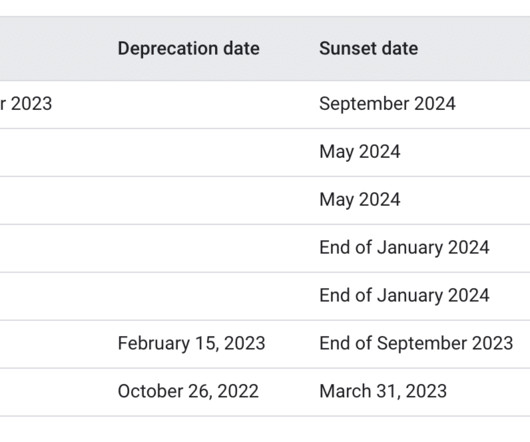Click empty deprecation cell beside second May 2024
This screenshot has width=530, height=442.
[213, 200]
